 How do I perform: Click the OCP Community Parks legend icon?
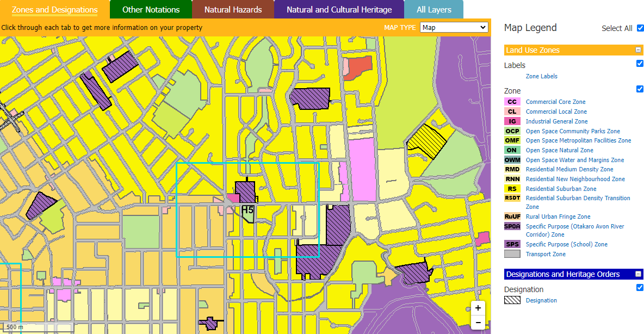click(512, 131)
